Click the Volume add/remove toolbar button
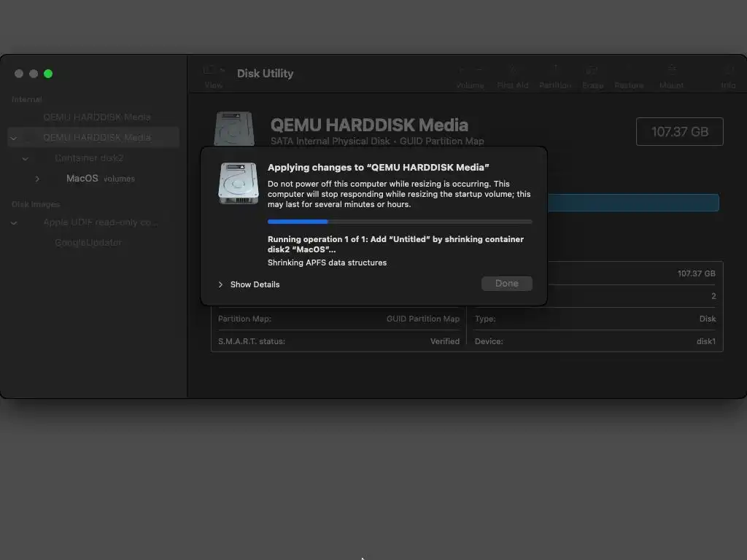Image resolution: width=747 pixels, height=560 pixels. coord(471,76)
